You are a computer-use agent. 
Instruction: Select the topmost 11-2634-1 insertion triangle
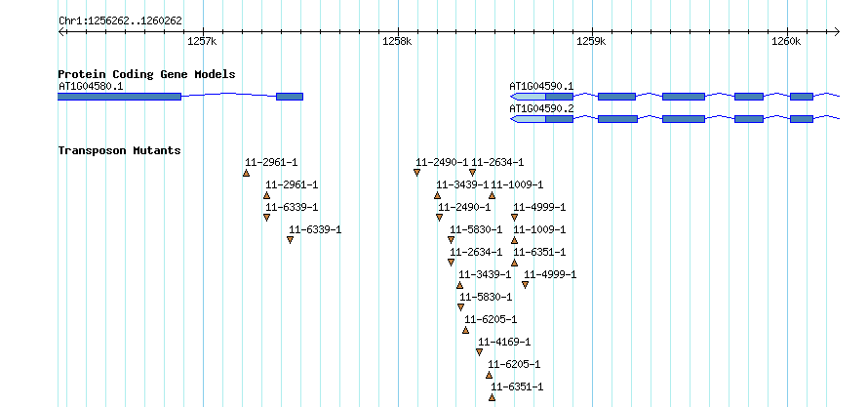click(x=472, y=173)
